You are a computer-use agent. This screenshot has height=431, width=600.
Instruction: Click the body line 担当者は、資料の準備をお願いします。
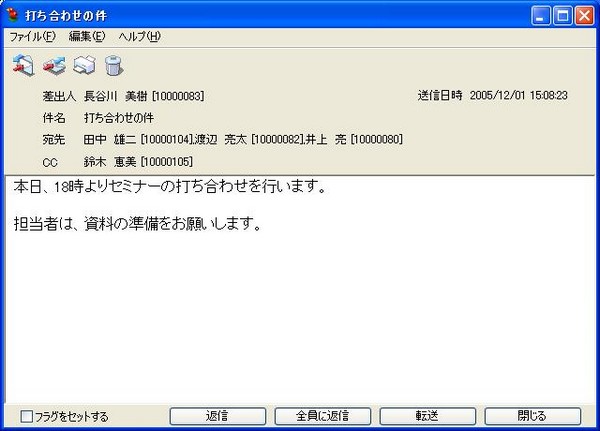138,223
